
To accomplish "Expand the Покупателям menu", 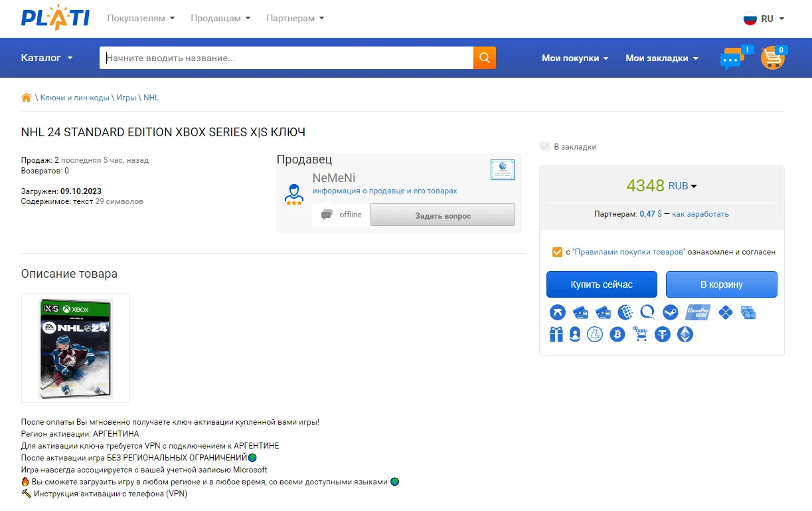I will pyautogui.click(x=141, y=19).
